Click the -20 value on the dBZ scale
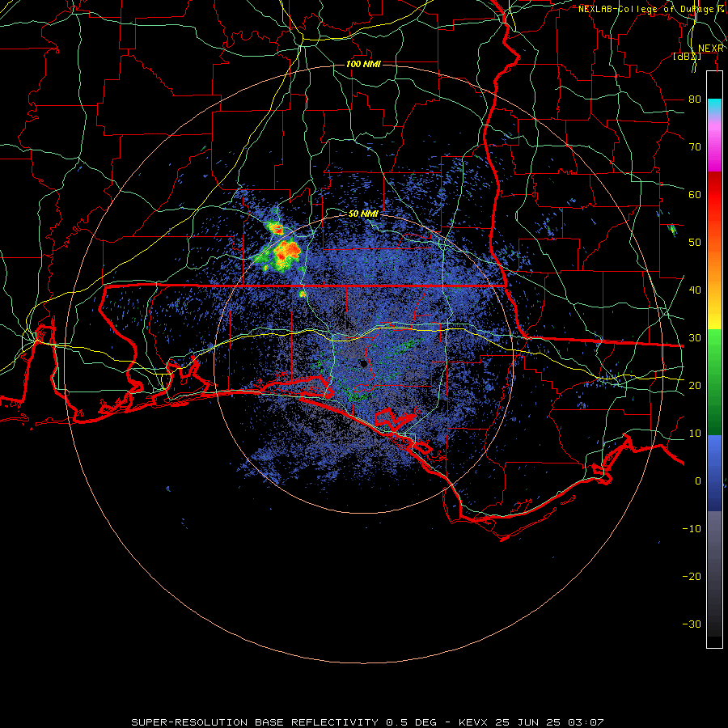 pyautogui.click(x=692, y=576)
